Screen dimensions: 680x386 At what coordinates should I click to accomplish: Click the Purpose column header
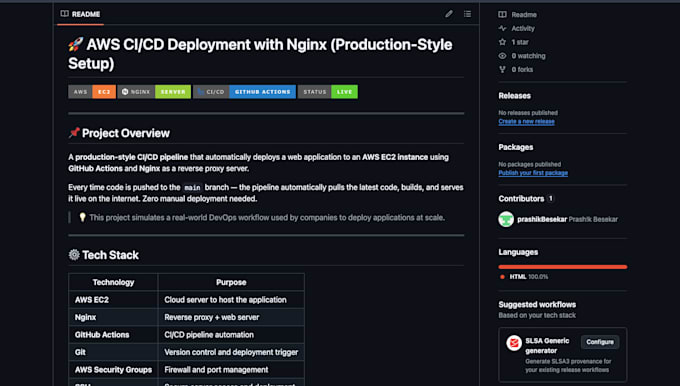coord(231,282)
